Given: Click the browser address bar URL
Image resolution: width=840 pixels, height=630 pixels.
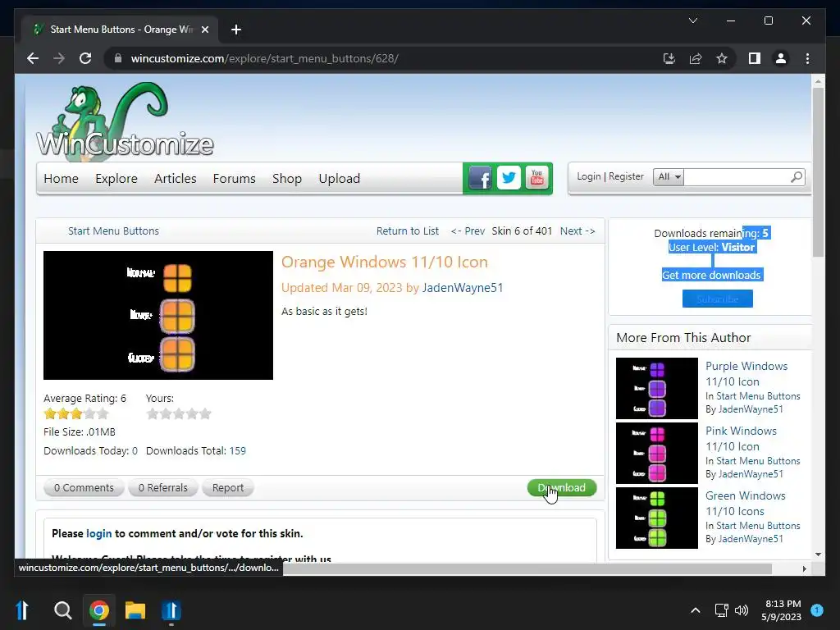Looking at the screenshot, I should pyautogui.click(x=265, y=58).
